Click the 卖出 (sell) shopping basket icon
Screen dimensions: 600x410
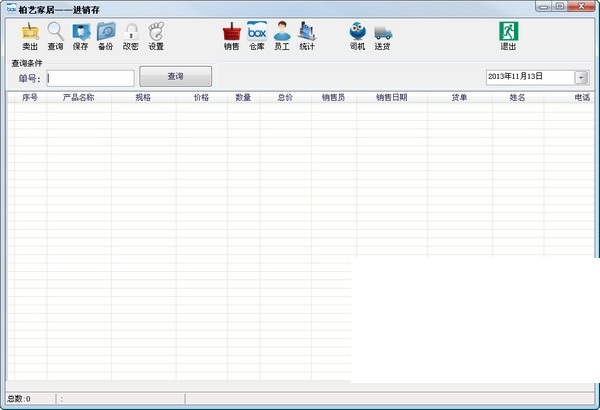30,36
